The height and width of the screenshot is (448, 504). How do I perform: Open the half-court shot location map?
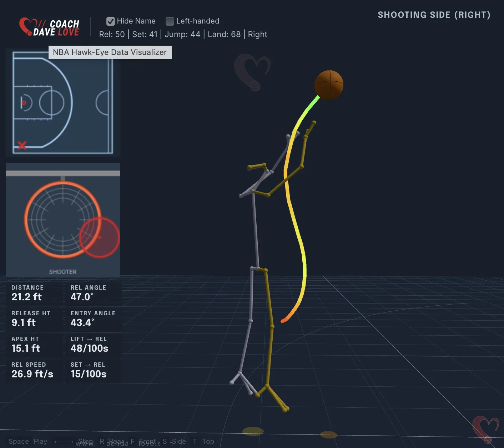(x=63, y=103)
